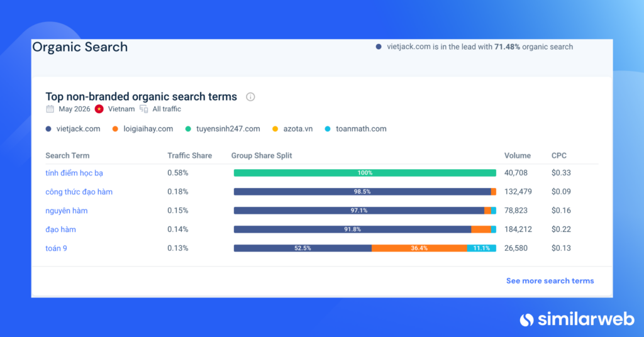Open the 'đạo hàm' search term link
Image resolution: width=644 pixels, height=337 pixels.
pyautogui.click(x=61, y=230)
